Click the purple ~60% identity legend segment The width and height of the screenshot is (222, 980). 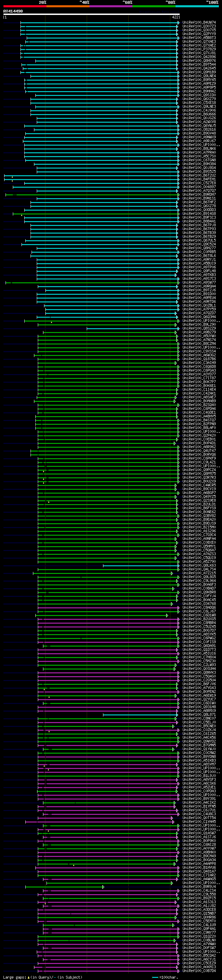(111, 6)
